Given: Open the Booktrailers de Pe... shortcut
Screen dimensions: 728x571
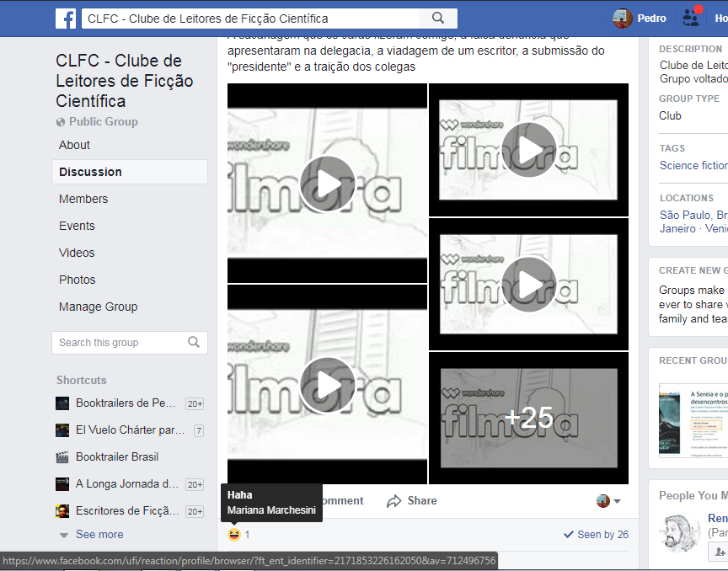Looking at the screenshot, I should coord(126,403).
